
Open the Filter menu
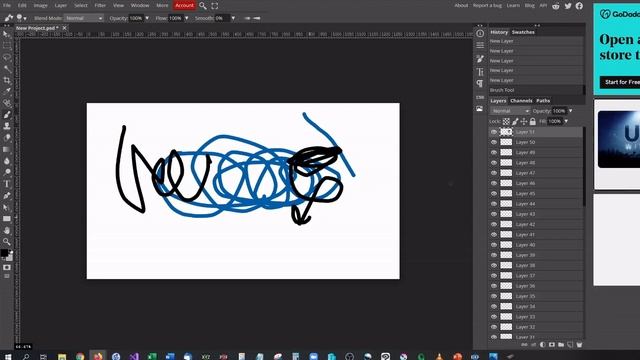pos(100,6)
